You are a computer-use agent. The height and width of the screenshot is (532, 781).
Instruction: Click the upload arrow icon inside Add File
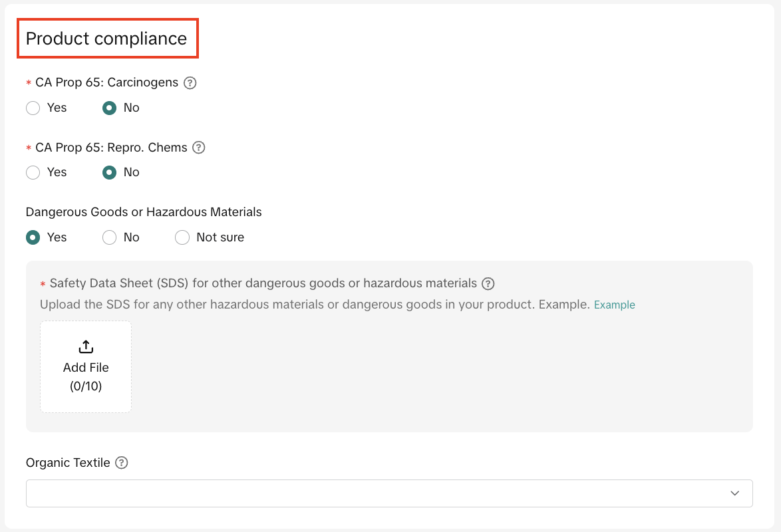tap(85, 346)
